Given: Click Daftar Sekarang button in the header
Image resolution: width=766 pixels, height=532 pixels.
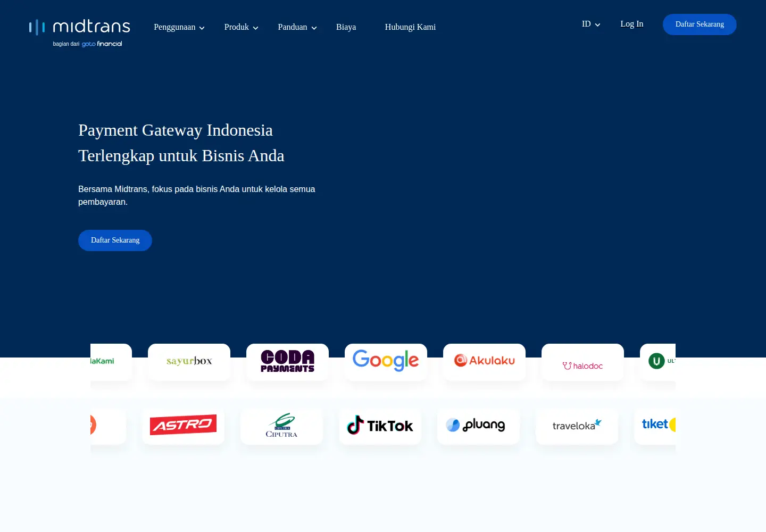Looking at the screenshot, I should point(700,24).
